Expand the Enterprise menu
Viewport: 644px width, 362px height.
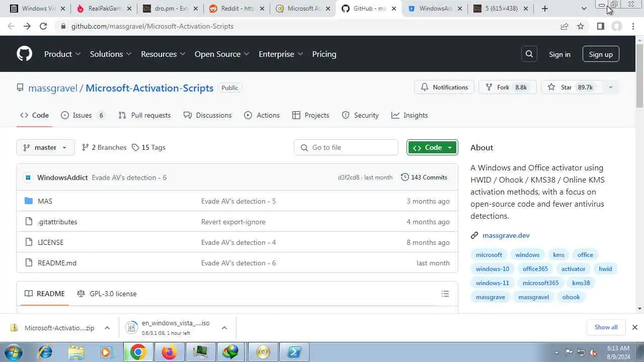[281, 54]
